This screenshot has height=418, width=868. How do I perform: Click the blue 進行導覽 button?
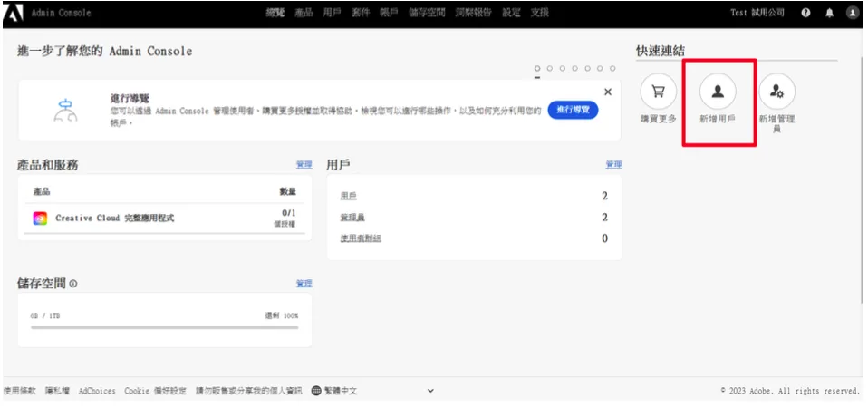point(573,111)
